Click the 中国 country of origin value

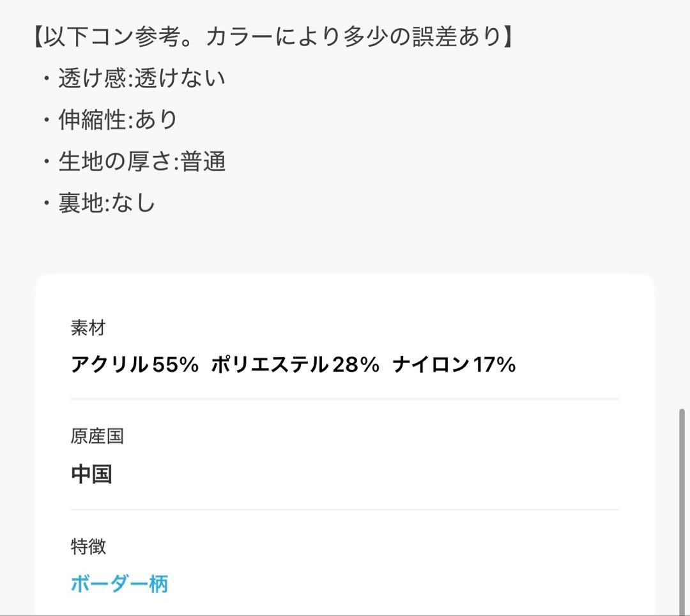pyautogui.click(x=91, y=474)
